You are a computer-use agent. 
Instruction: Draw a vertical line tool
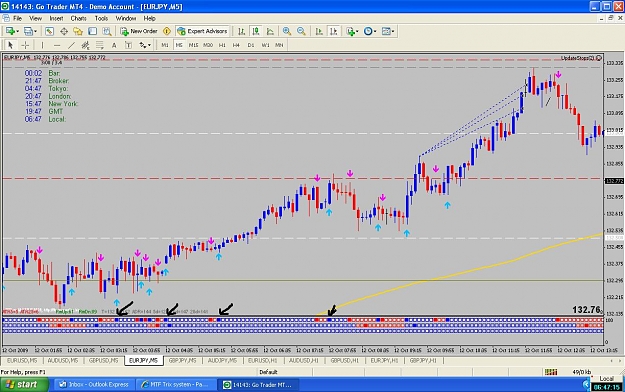[42, 45]
